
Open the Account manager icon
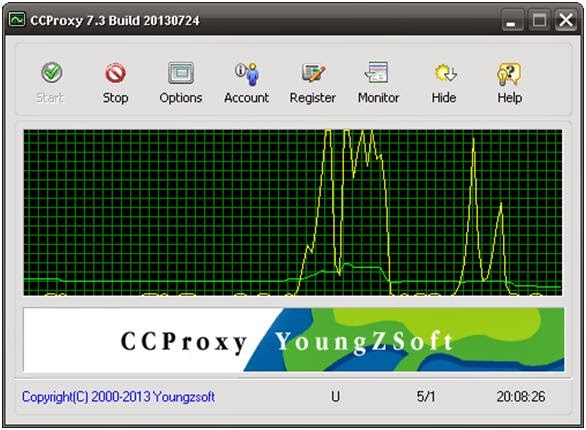[247, 74]
